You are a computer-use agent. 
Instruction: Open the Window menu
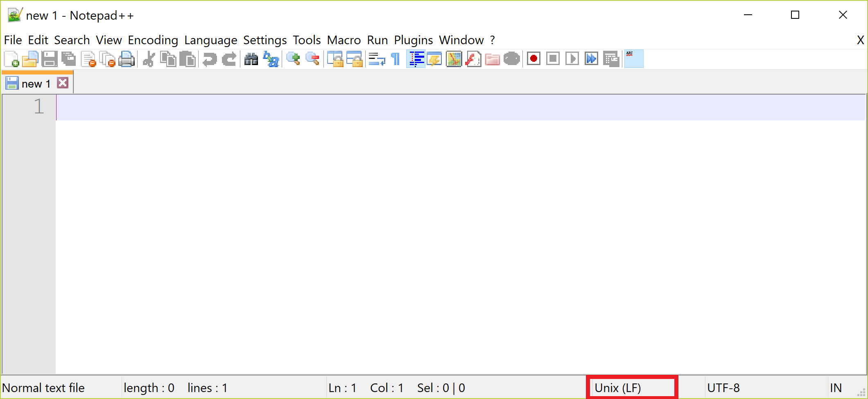[x=461, y=40]
